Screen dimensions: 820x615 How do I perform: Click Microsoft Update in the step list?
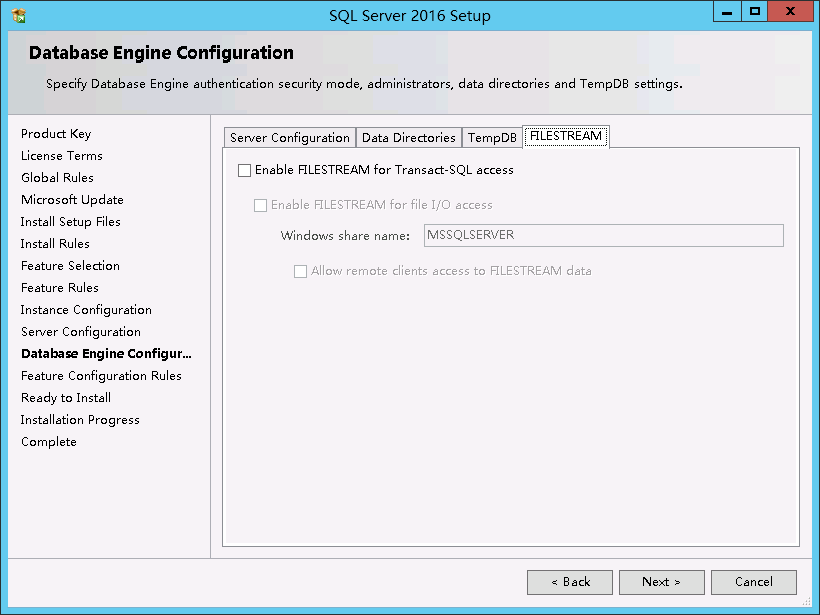[x=72, y=200]
